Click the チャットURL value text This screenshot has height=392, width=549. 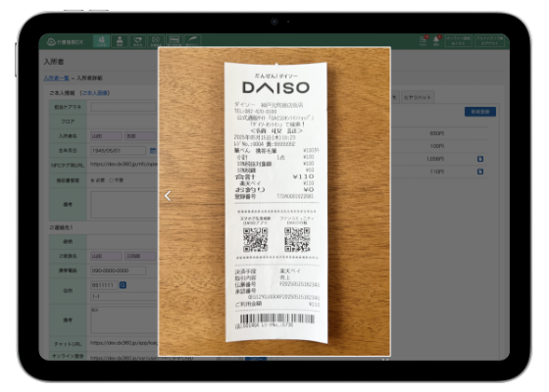[124, 343]
